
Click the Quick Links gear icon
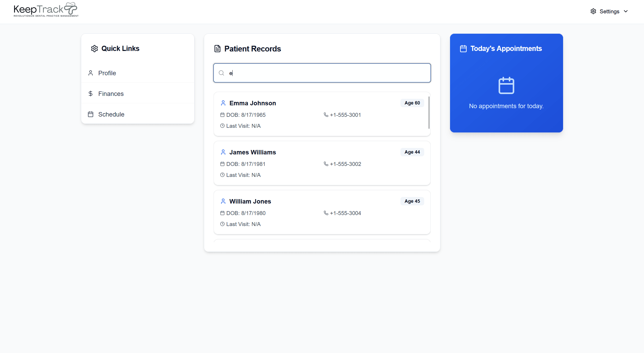pos(94,49)
